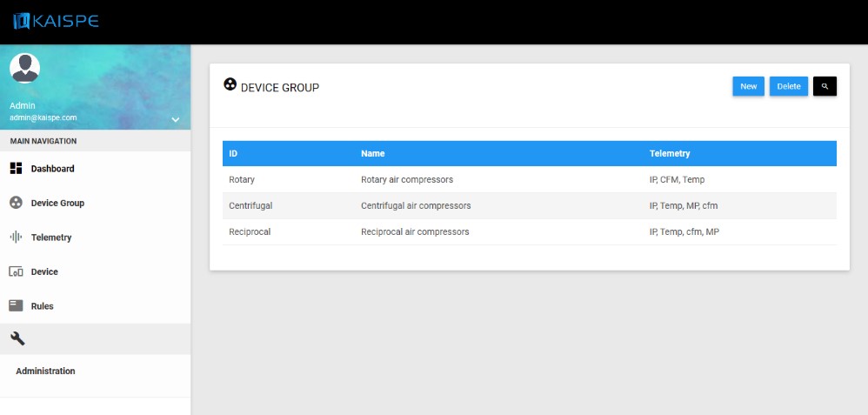Click the Device icon in sidebar
The width and height of the screenshot is (868, 415).
click(x=16, y=271)
